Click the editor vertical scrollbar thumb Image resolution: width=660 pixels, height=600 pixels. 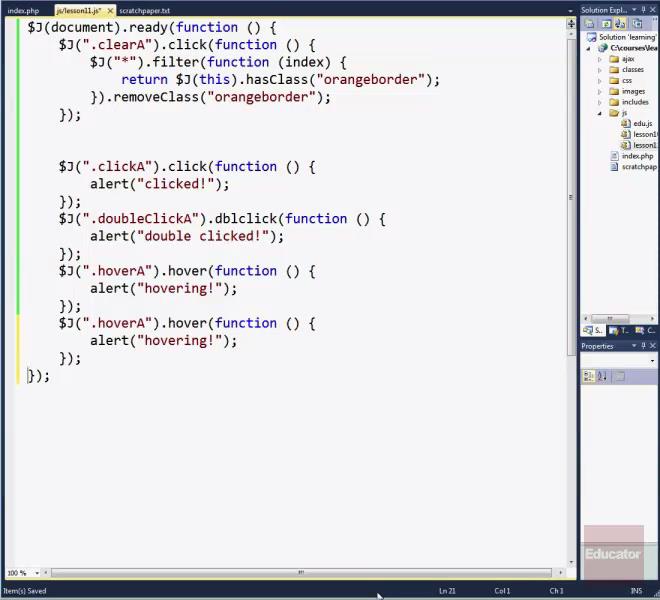tap(571, 197)
